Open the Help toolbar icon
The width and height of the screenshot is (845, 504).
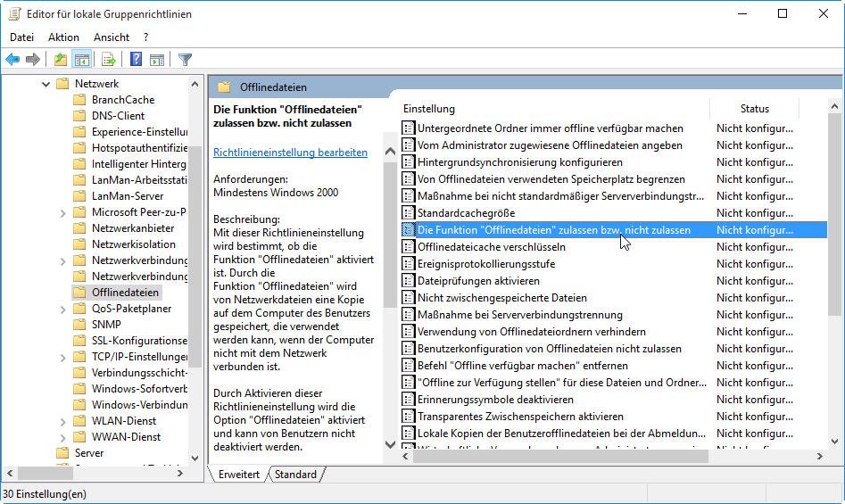(136, 59)
